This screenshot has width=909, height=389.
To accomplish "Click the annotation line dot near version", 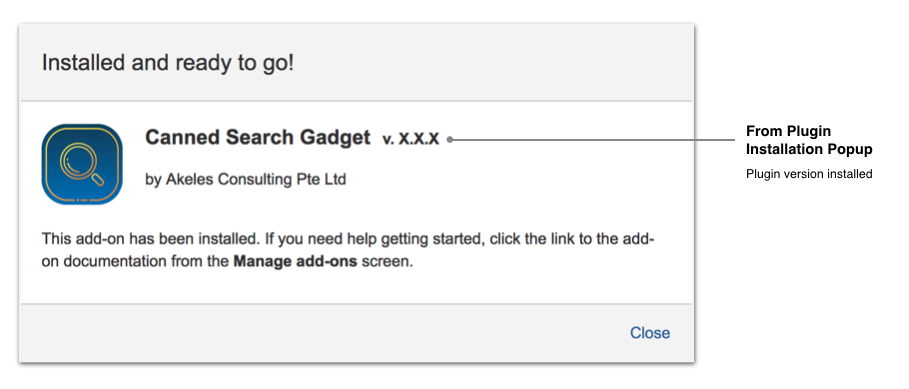I will pyautogui.click(x=449, y=140).
